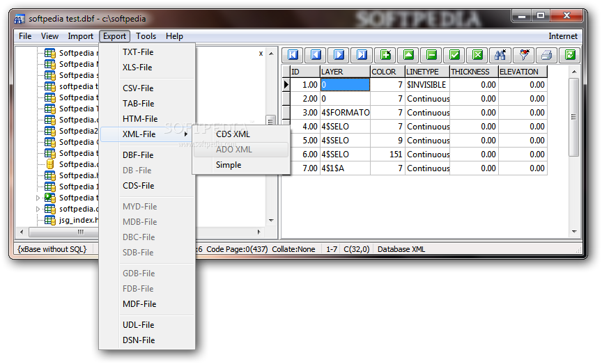Click table icon beside jsg_index tree item

point(50,220)
